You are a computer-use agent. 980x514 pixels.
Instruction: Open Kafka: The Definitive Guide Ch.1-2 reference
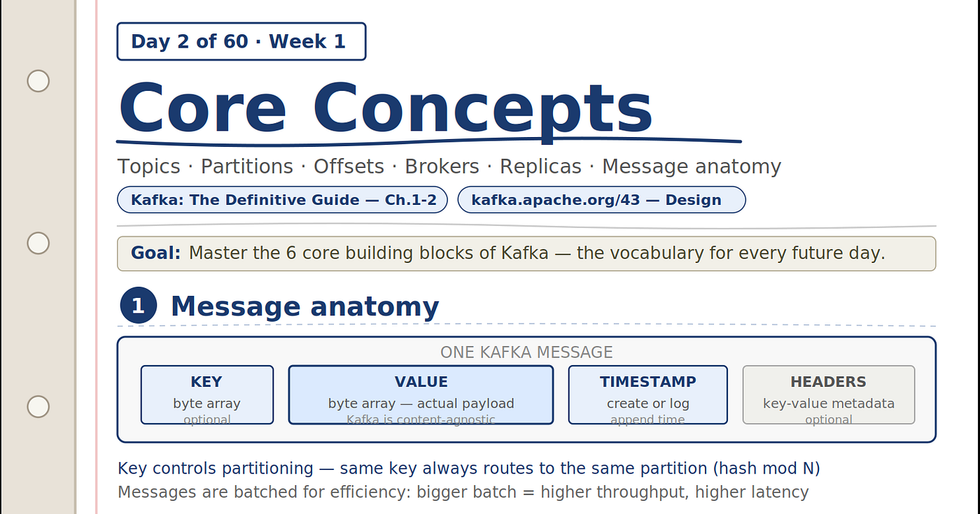(282, 200)
